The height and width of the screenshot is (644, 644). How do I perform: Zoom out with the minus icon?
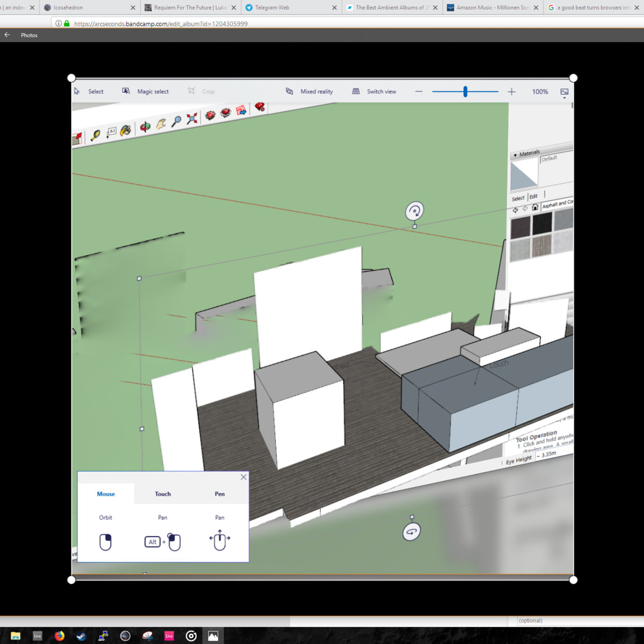click(419, 92)
